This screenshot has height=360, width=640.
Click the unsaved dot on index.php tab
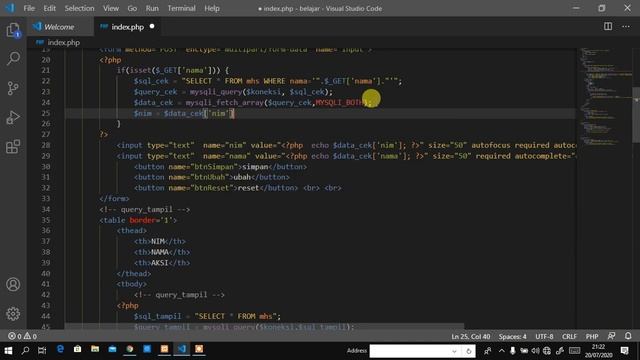152,27
